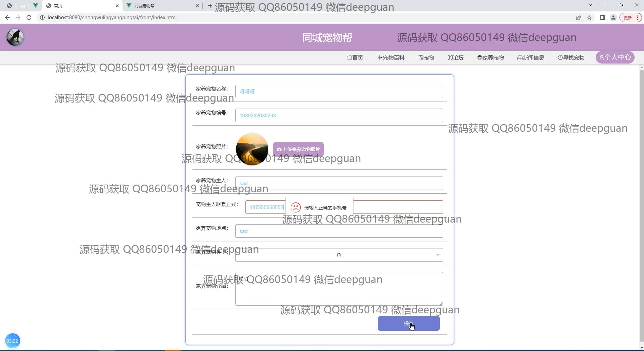Bookmark page with the star icon
644x351 pixels.
[589, 17]
